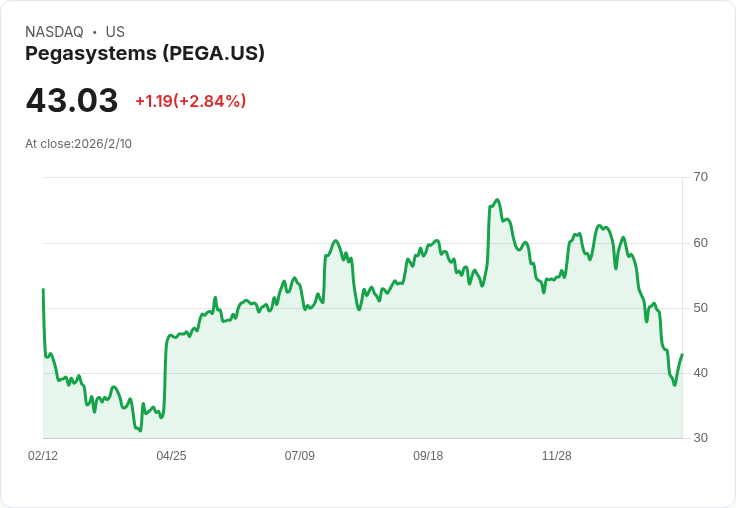Click the US market label

tap(115, 32)
